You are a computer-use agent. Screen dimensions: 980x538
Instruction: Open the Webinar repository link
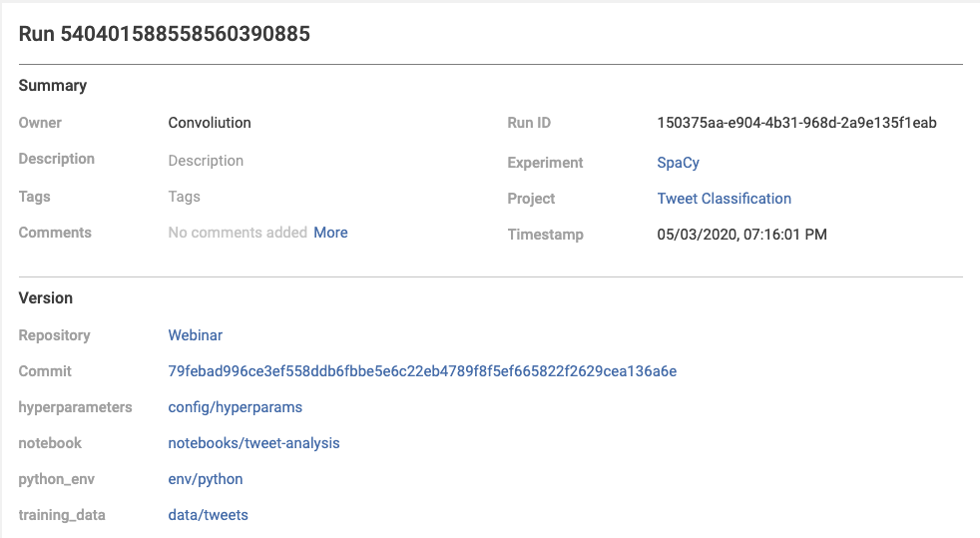[x=195, y=335]
